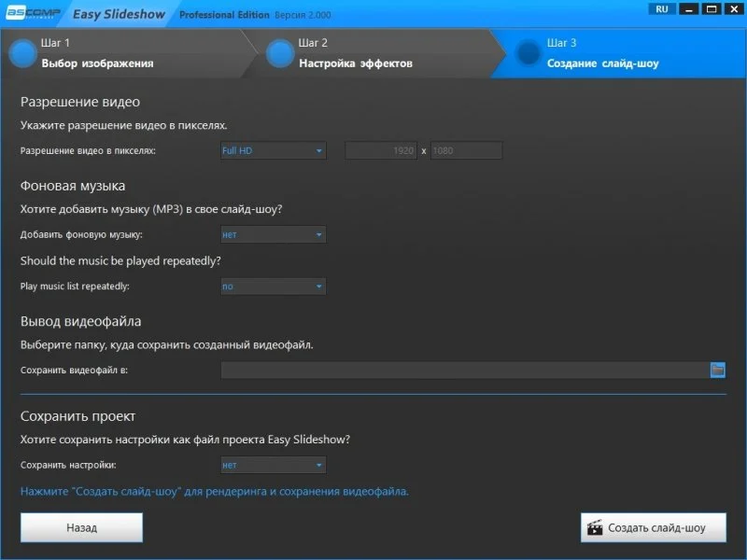Viewport: 747px width, 560px height.
Task: Click 'Should the music be played repeatedly?' text
Action: [120, 261]
